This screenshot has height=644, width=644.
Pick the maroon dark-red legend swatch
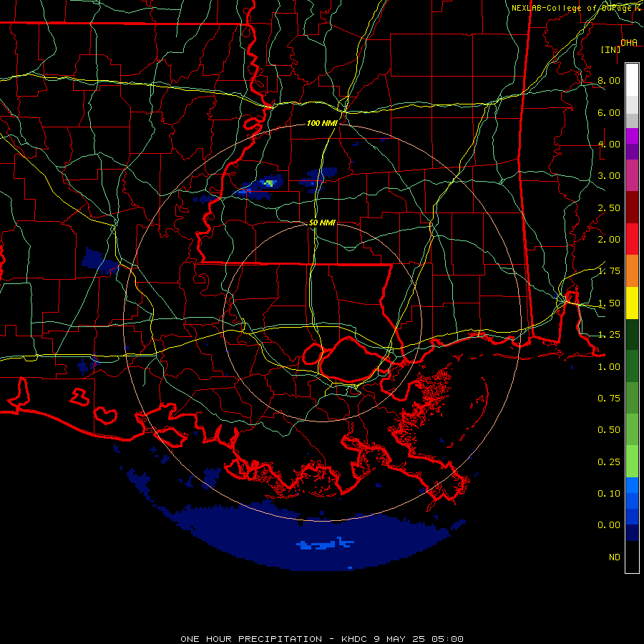coord(632,207)
